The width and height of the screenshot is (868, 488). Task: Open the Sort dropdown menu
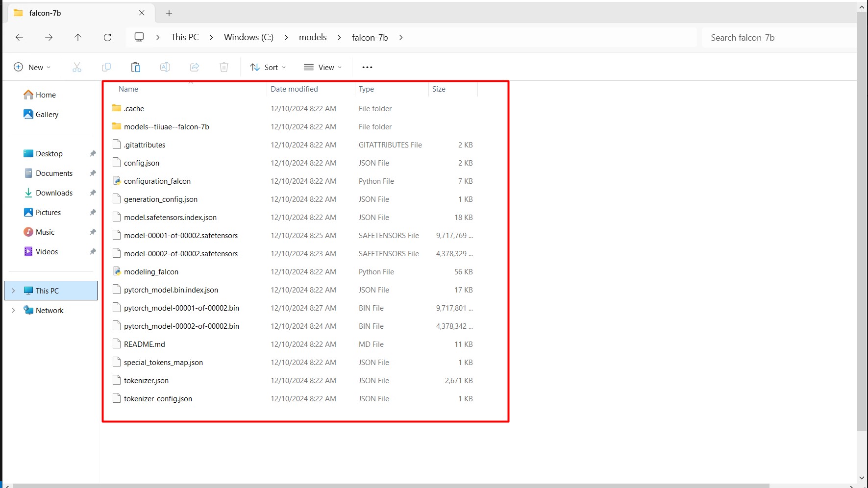click(x=268, y=67)
